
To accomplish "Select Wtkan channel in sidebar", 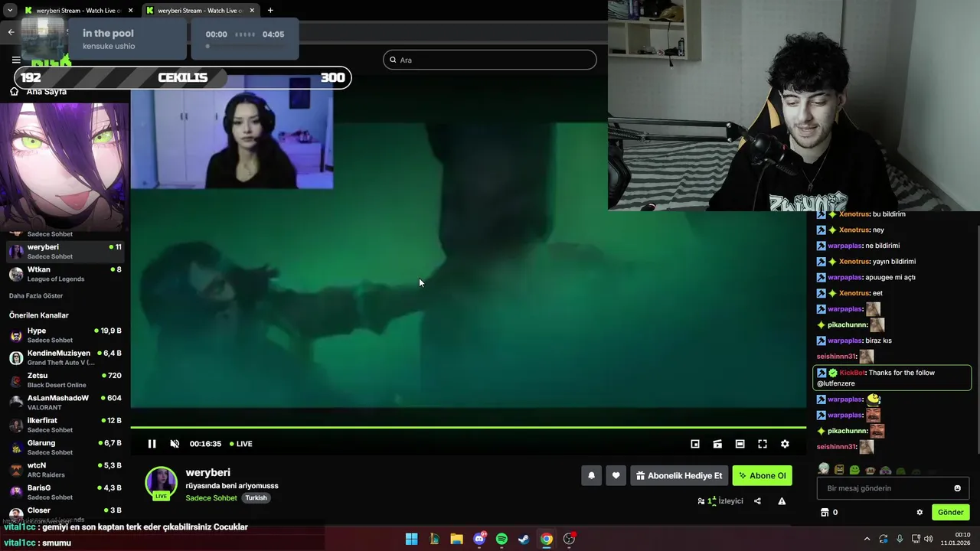I will click(x=64, y=273).
